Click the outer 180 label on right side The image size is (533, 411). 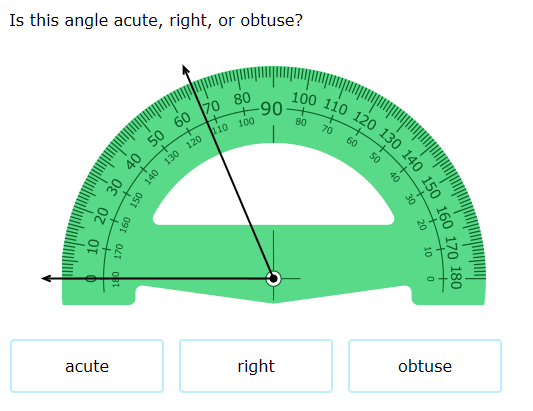455,278
